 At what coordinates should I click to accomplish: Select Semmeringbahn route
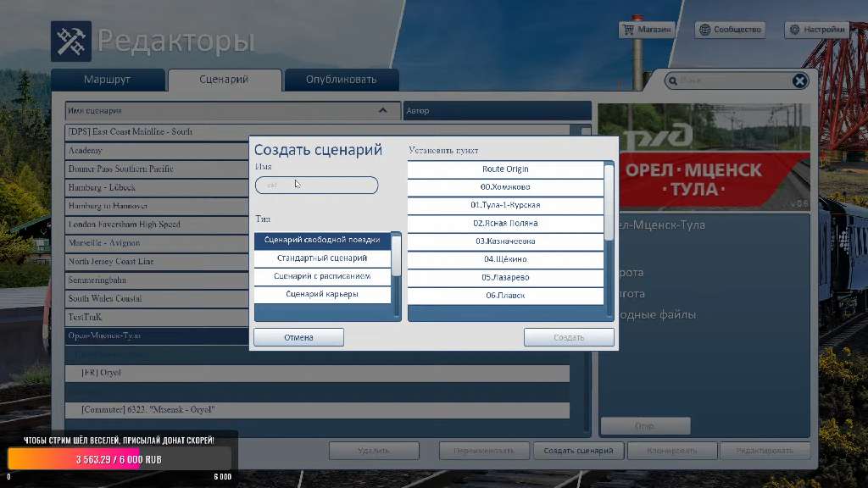[x=157, y=280]
